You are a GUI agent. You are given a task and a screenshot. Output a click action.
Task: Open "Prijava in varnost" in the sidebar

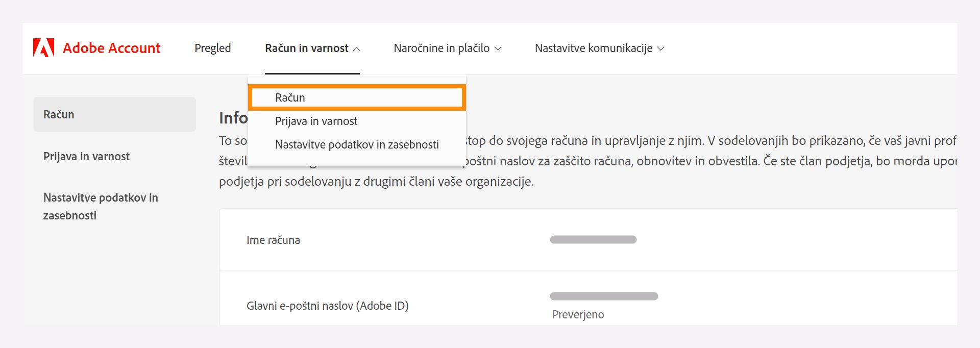86,156
